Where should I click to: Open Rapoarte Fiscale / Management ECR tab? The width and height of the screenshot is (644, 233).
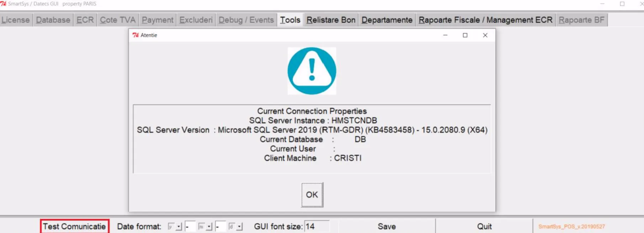[486, 20]
